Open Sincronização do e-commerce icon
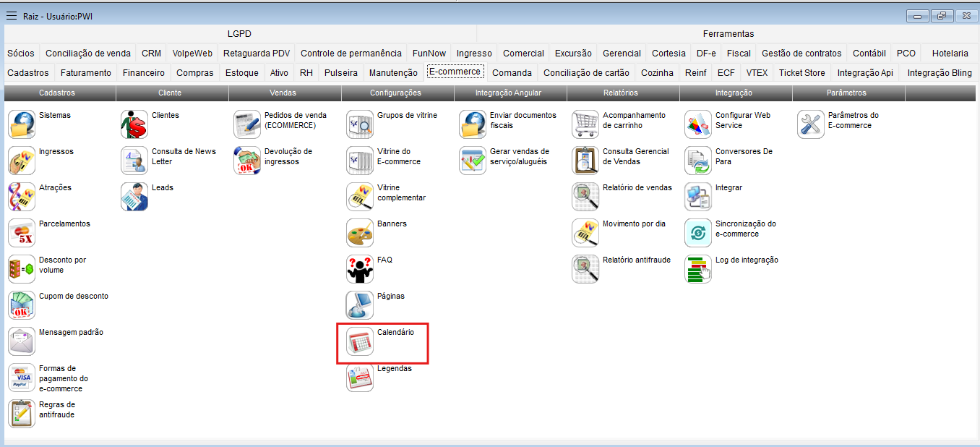Screen dimensions: 980x447 coord(698,233)
